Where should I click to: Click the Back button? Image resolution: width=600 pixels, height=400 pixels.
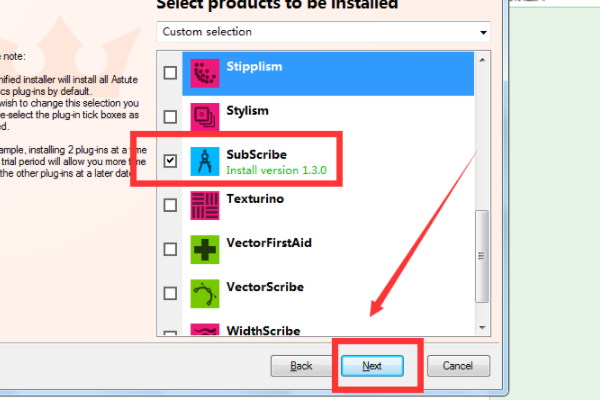pos(301,366)
